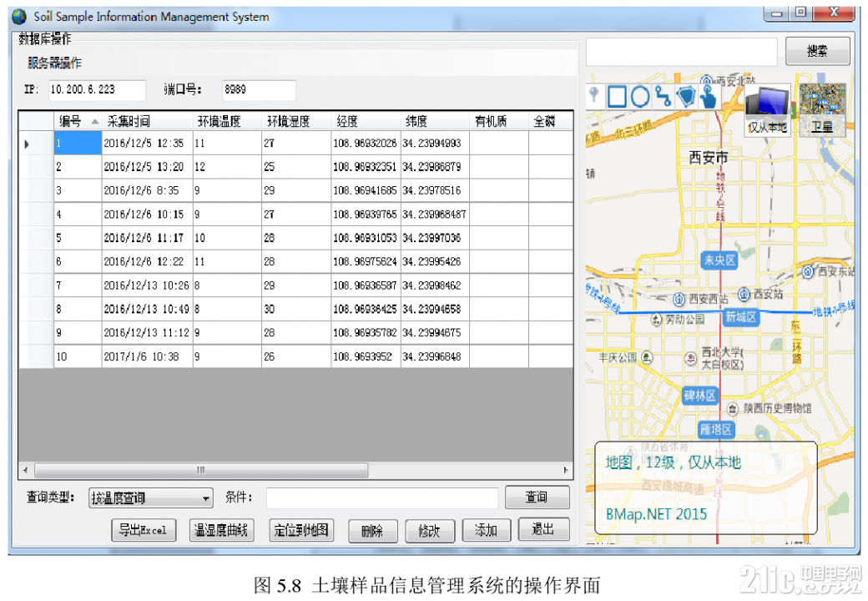Select the polygon drawing tool on map
The width and height of the screenshot is (868, 601).
click(x=686, y=96)
